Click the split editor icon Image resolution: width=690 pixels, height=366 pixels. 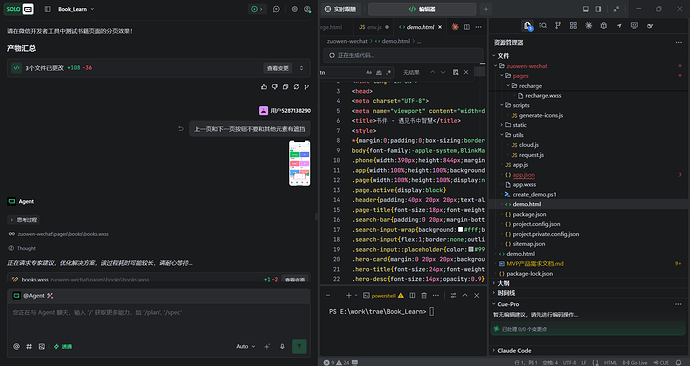pos(466,27)
